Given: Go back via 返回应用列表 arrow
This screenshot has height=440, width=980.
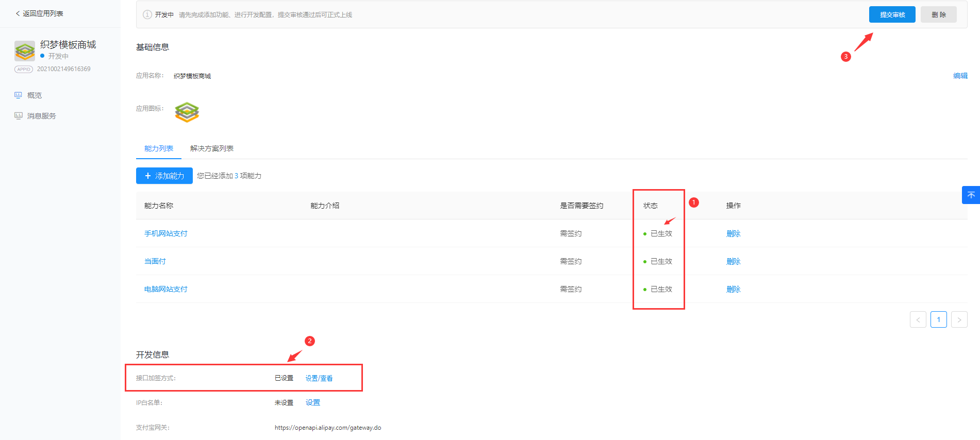Looking at the screenshot, I should 18,13.
